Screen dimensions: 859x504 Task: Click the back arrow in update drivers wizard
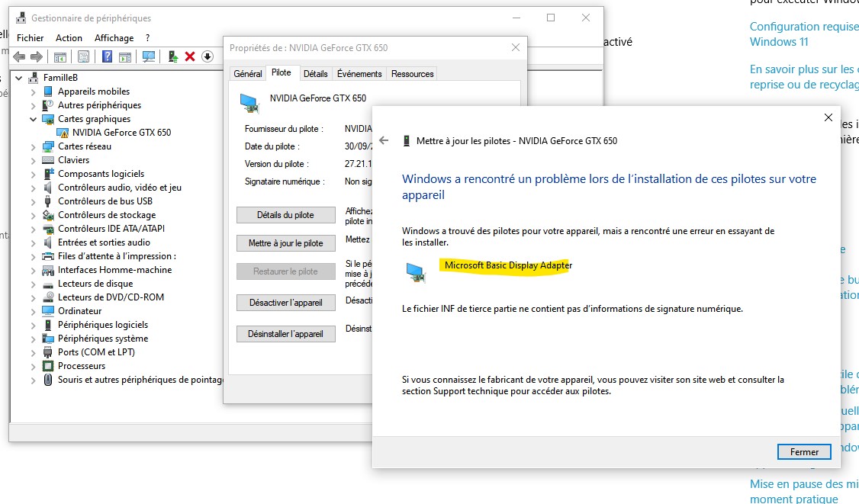(384, 141)
